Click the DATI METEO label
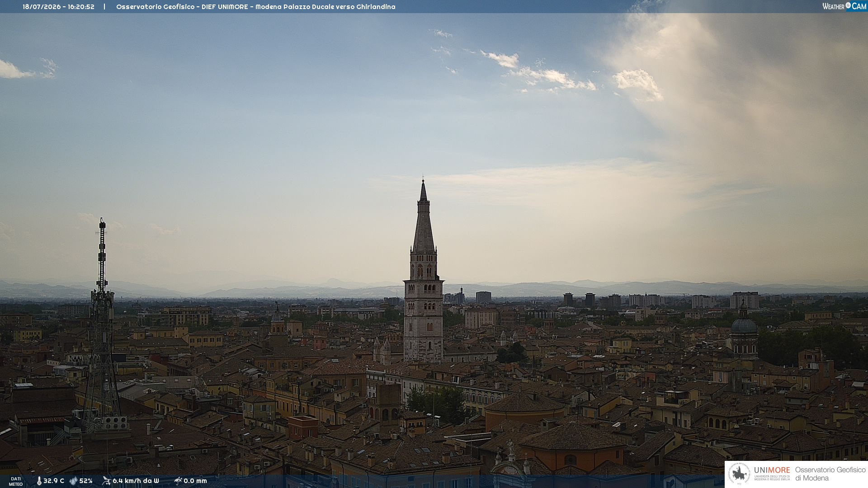This screenshot has height=488, width=868. 16,482
